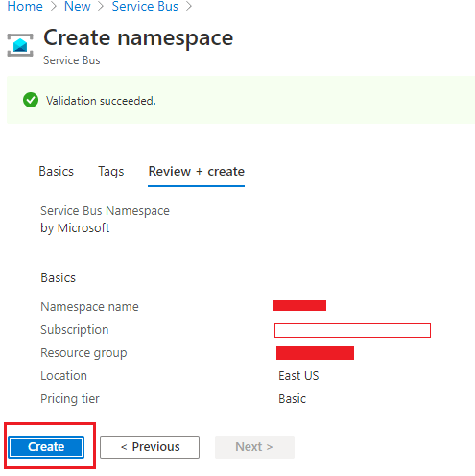
Task: Open the Home breadcrumb link
Action: point(25,6)
